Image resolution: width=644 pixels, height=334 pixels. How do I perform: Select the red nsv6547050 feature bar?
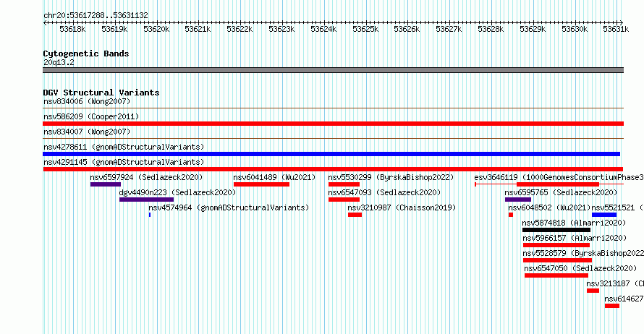[556, 275]
